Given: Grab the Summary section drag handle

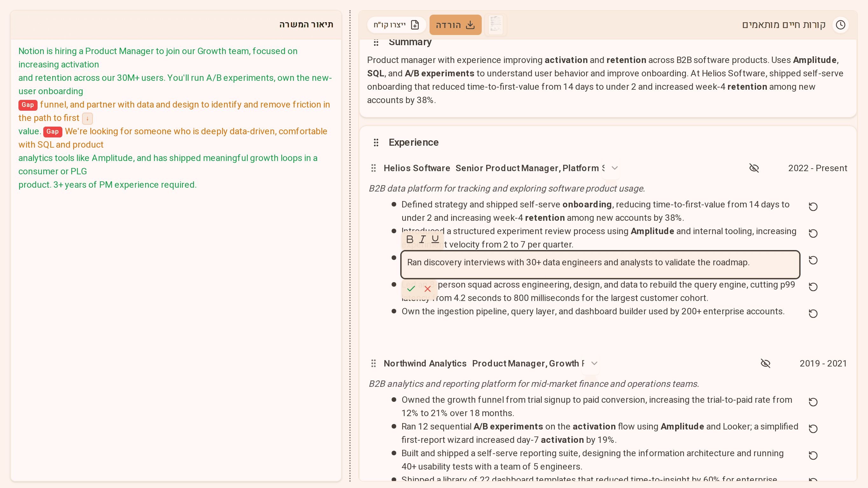Looking at the screenshot, I should pos(376,43).
